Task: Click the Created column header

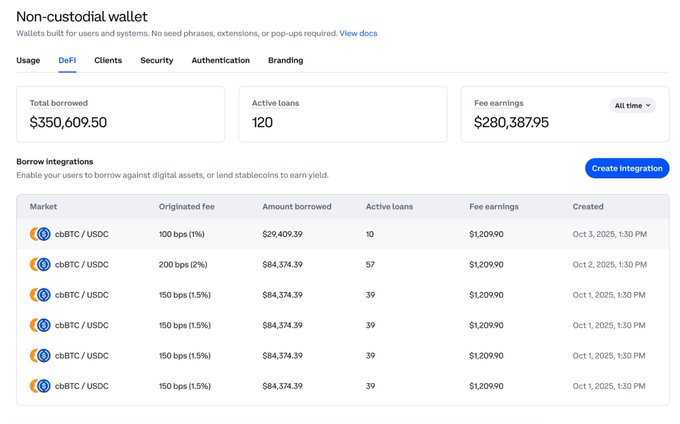Action: [x=588, y=207]
